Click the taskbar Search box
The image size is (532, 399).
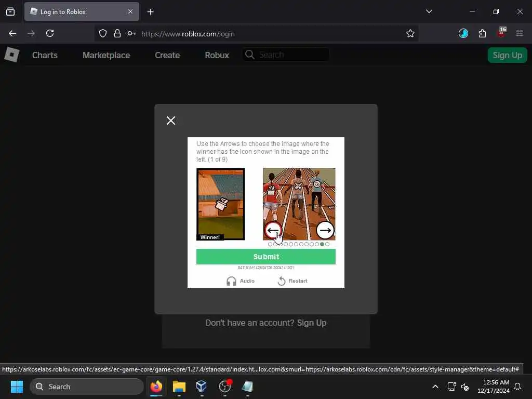pyautogui.click(x=87, y=387)
